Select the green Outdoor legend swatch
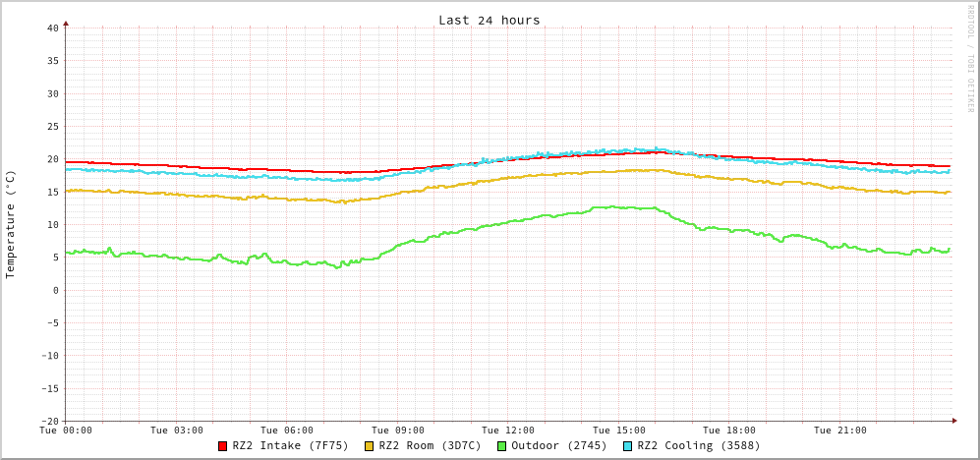The width and height of the screenshot is (980, 460). tap(501, 446)
